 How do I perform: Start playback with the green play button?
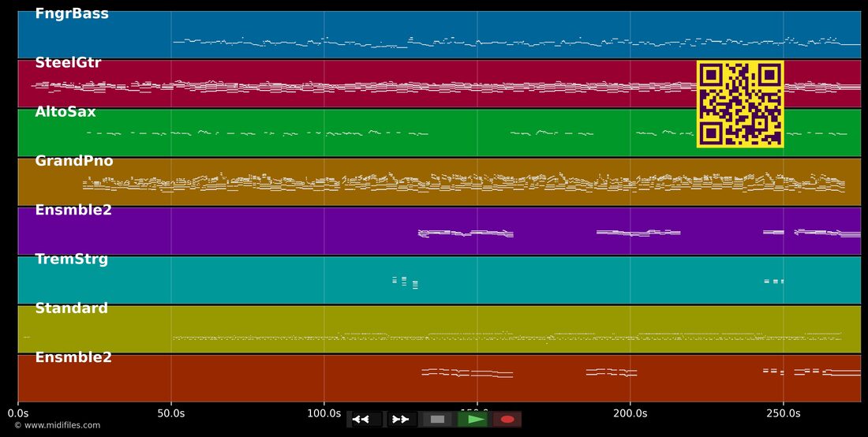point(472,420)
